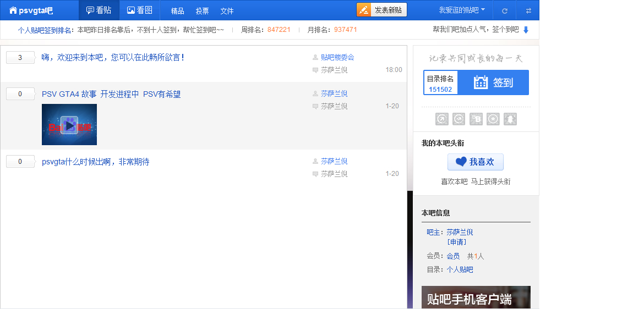Open 吧主 莎萨兰倪 link in 本吧信息

pos(460,232)
